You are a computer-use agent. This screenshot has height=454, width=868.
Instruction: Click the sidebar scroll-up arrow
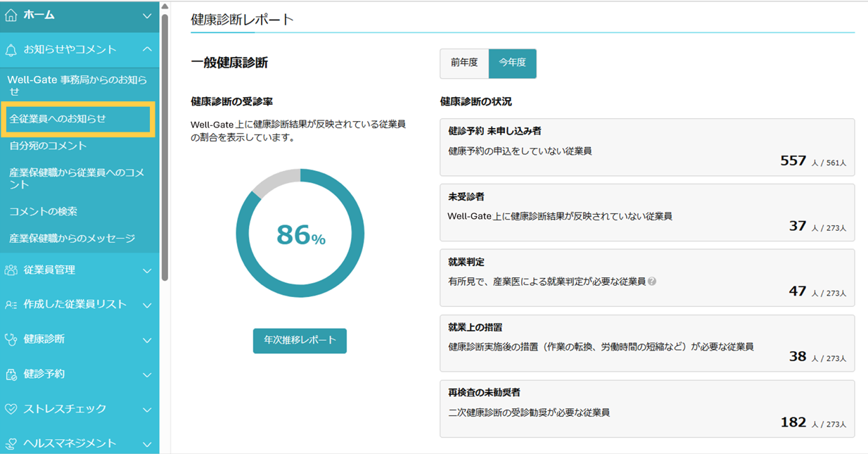(x=165, y=6)
